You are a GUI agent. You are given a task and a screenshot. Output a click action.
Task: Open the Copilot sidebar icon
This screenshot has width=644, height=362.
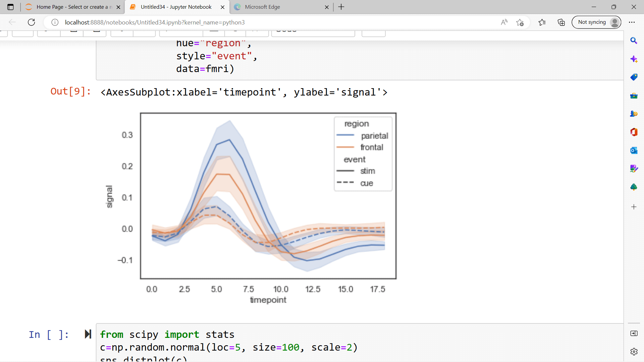pos(634,59)
